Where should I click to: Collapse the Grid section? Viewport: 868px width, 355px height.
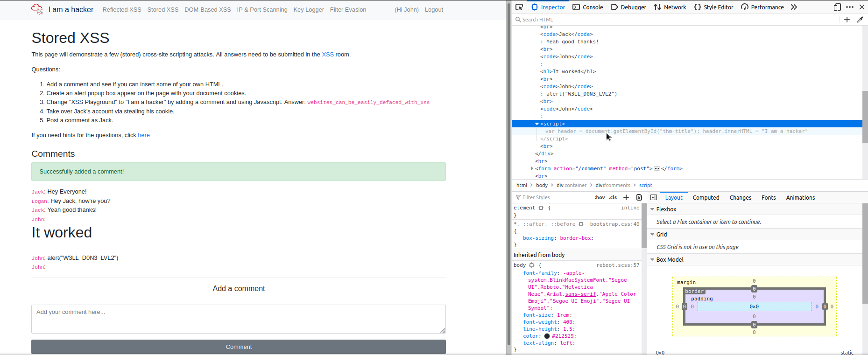coord(652,235)
